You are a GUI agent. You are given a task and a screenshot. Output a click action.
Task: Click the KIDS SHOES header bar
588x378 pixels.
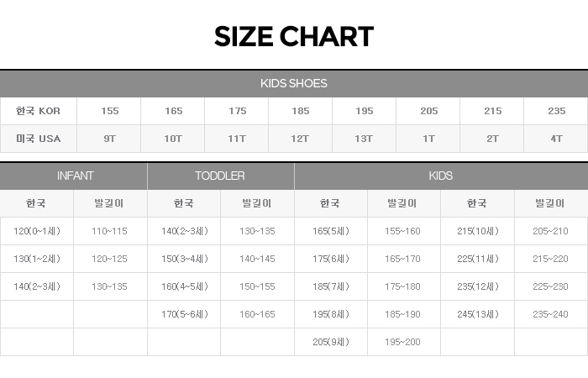(294, 83)
